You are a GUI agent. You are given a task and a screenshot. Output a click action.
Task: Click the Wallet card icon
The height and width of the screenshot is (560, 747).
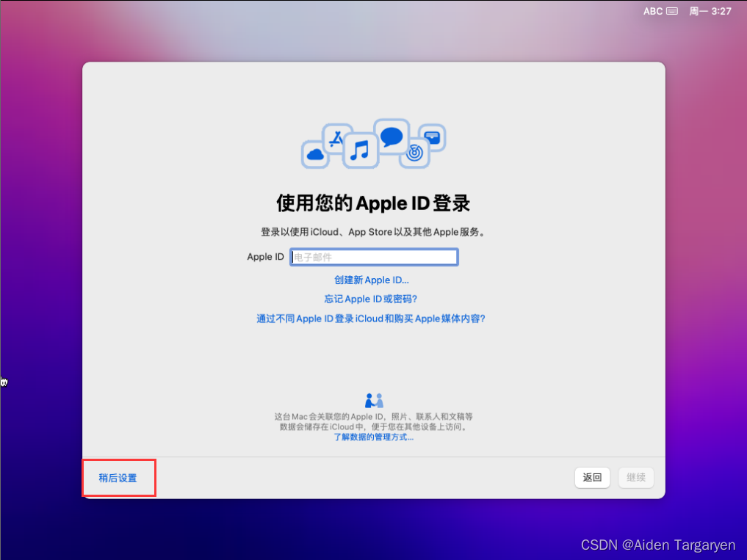point(432,138)
